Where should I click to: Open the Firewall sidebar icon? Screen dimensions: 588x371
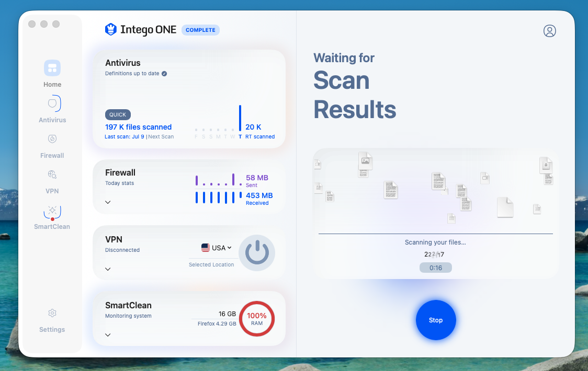[x=52, y=138]
